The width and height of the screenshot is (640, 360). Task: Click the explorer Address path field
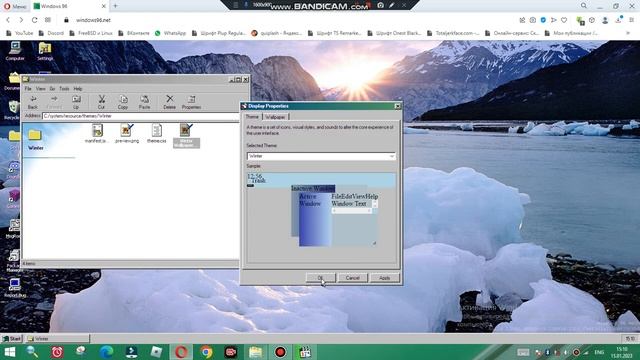[140, 116]
